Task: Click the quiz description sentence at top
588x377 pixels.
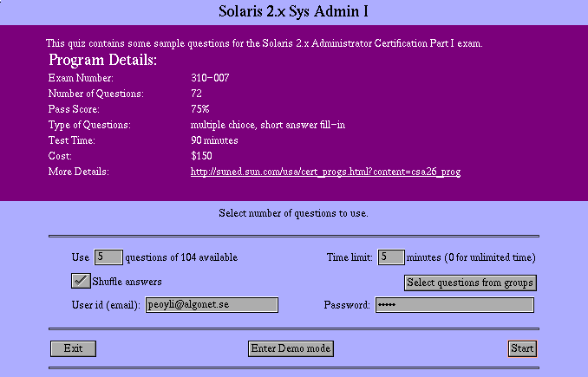Action: pos(264,43)
